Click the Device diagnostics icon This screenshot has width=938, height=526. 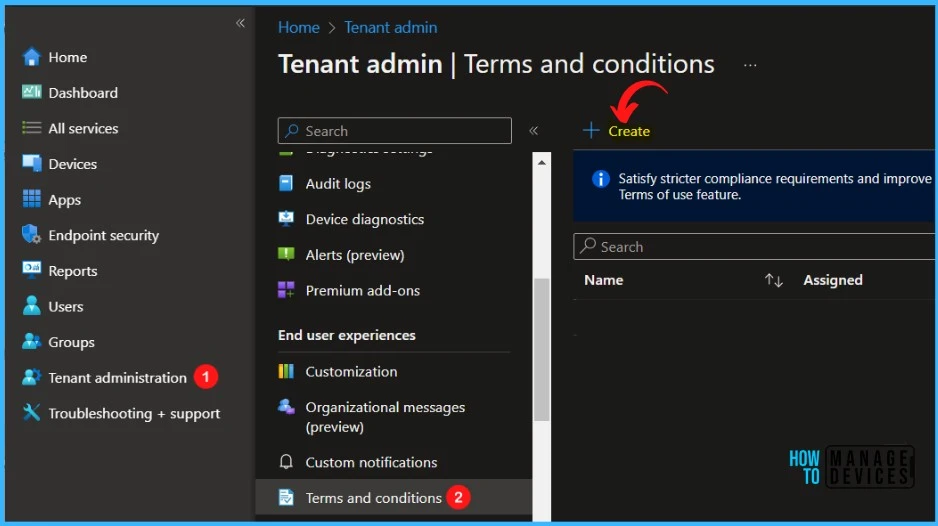[x=286, y=219]
